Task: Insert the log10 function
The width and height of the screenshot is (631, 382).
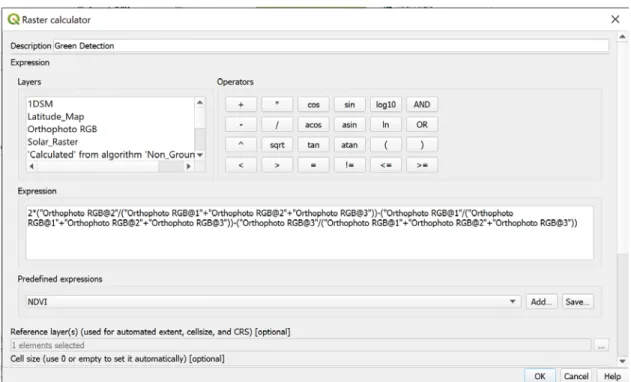Action: (386, 105)
